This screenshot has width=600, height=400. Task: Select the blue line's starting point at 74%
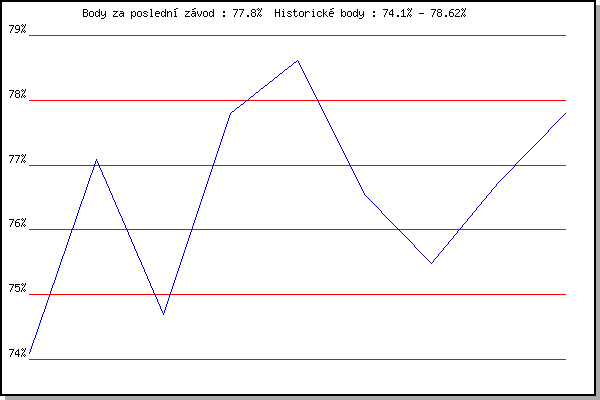pos(31,353)
